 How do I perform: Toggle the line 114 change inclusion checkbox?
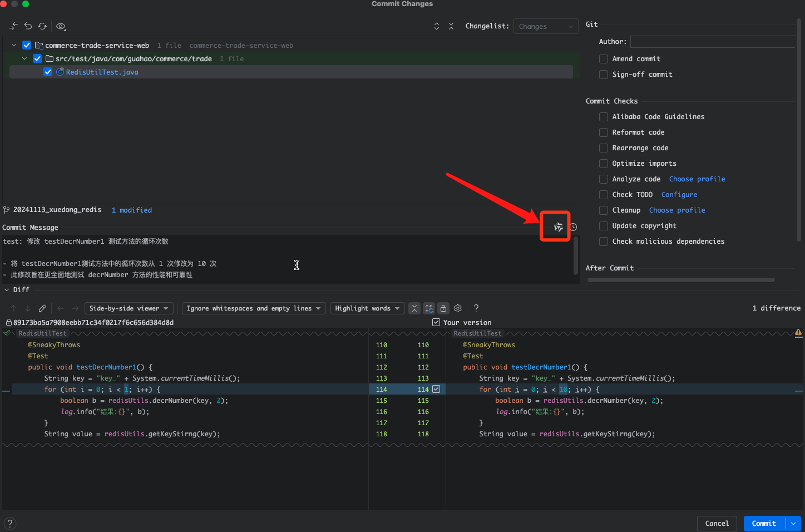tap(436, 390)
